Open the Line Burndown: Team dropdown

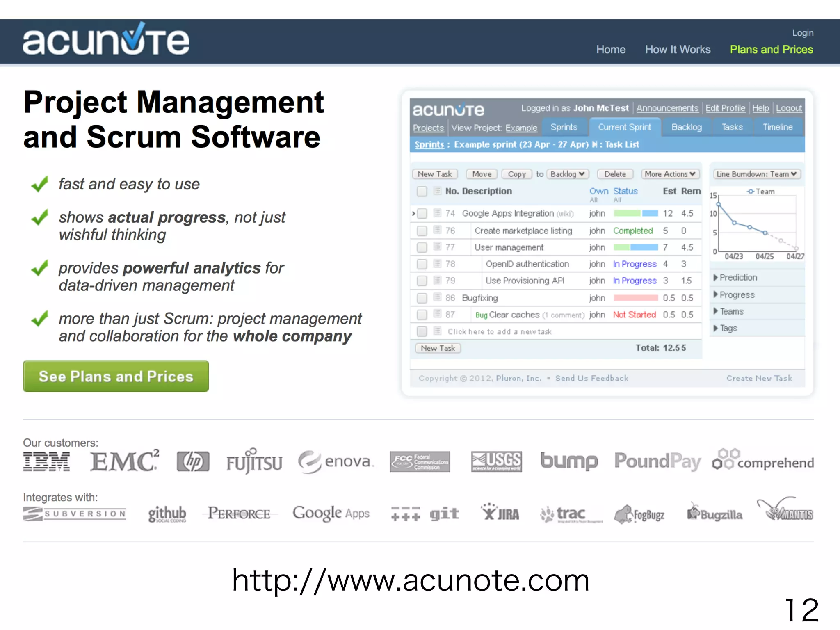pyautogui.click(x=757, y=174)
